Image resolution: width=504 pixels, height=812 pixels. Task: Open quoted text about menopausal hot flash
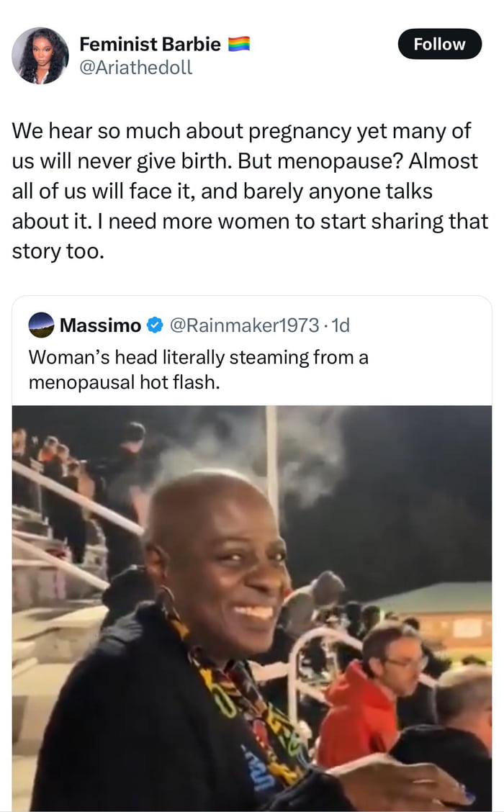pos(198,369)
